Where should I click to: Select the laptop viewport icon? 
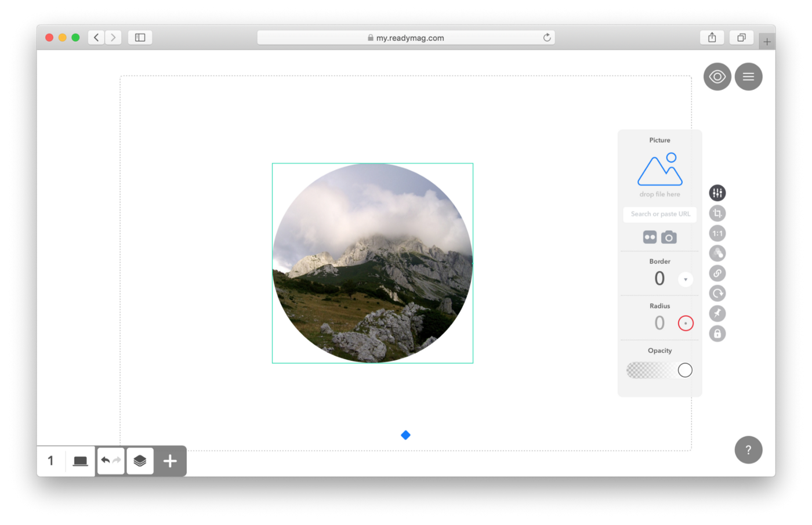(81, 461)
